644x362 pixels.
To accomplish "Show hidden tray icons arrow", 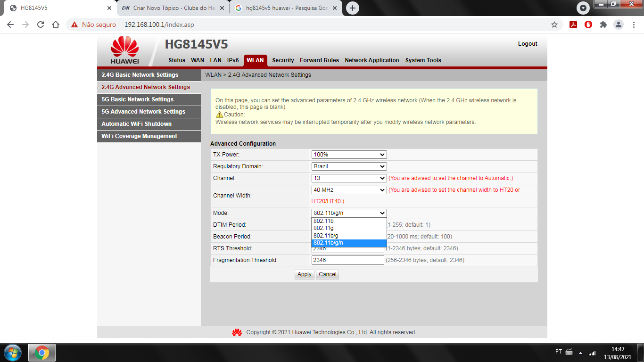I will click(581, 353).
